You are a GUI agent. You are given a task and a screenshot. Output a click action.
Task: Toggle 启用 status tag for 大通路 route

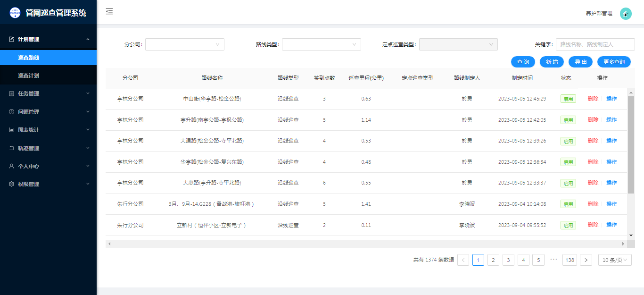pos(568,141)
